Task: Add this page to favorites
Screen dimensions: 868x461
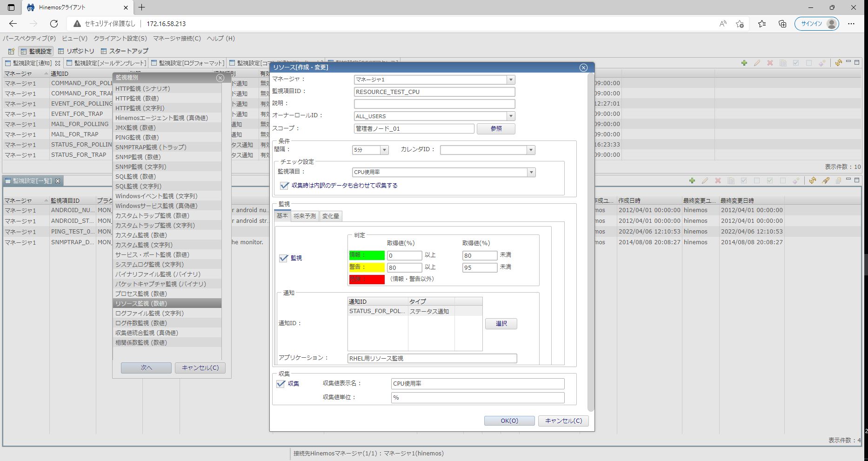Action: (740, 24)
